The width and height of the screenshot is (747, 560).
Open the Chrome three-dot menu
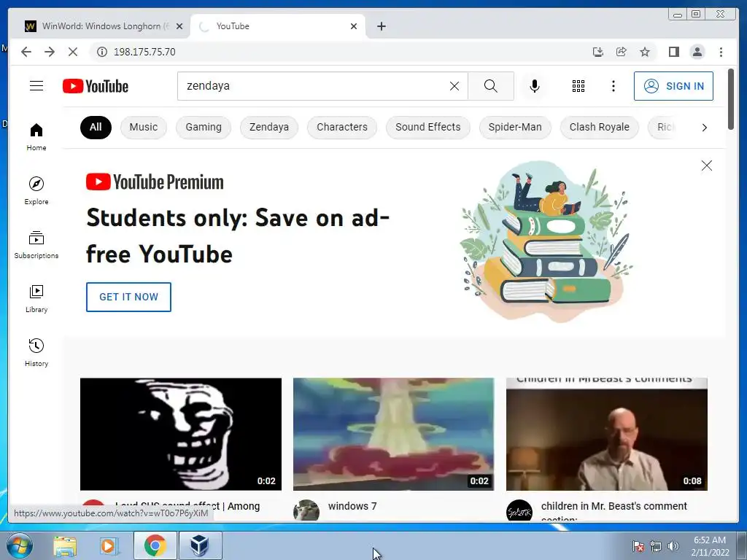pos(721,52)
